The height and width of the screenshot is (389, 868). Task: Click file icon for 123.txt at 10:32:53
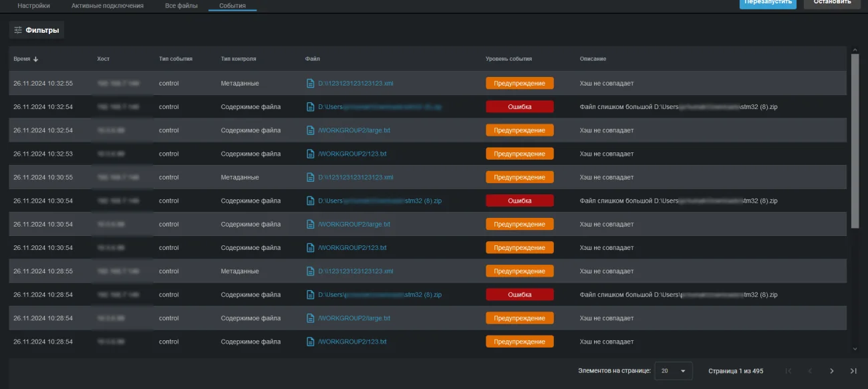310,154
